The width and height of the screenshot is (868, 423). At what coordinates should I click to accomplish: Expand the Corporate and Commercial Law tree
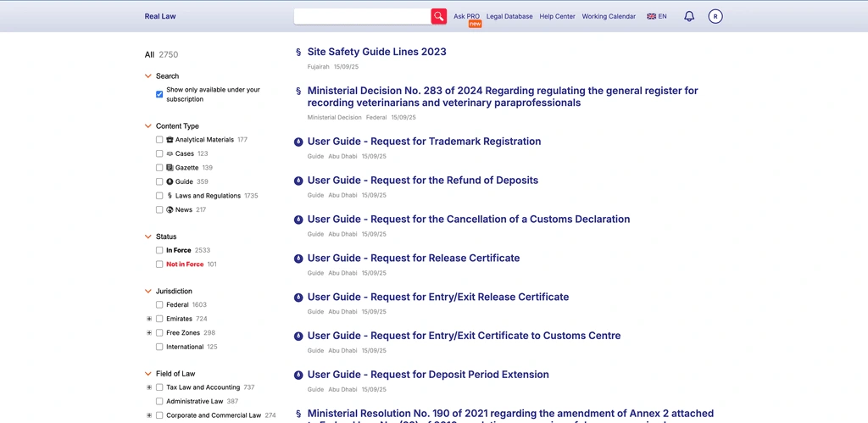pos(149,415)
